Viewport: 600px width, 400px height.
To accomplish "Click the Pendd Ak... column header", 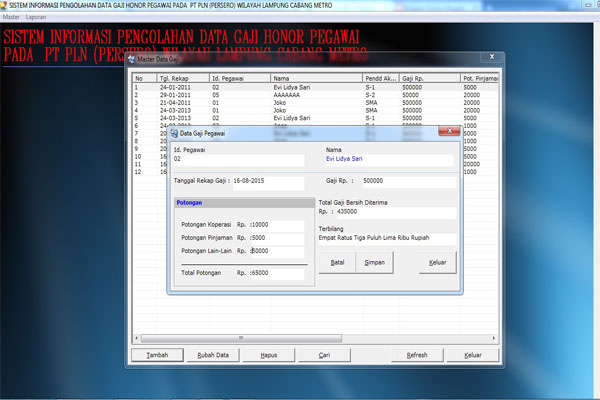I will (x=381, y=78).
